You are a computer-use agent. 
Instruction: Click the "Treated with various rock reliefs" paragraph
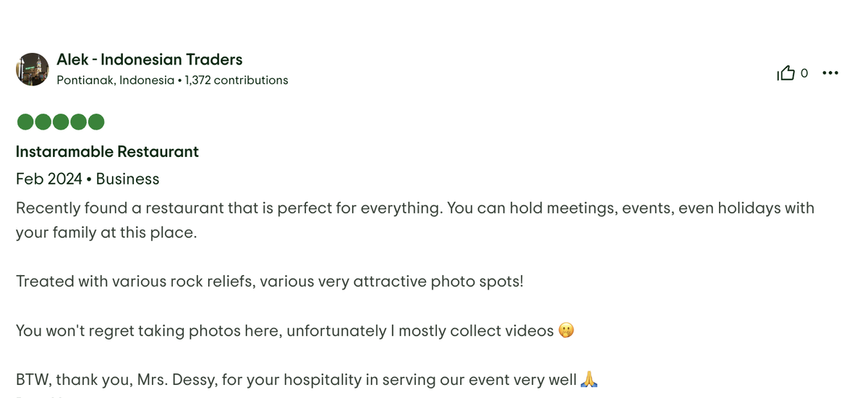point(269,281)
